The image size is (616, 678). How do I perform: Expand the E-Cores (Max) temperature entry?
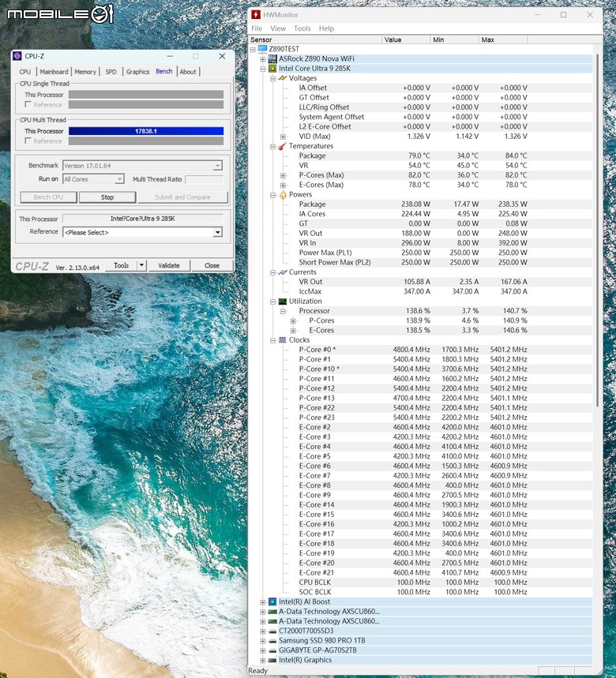283,185
